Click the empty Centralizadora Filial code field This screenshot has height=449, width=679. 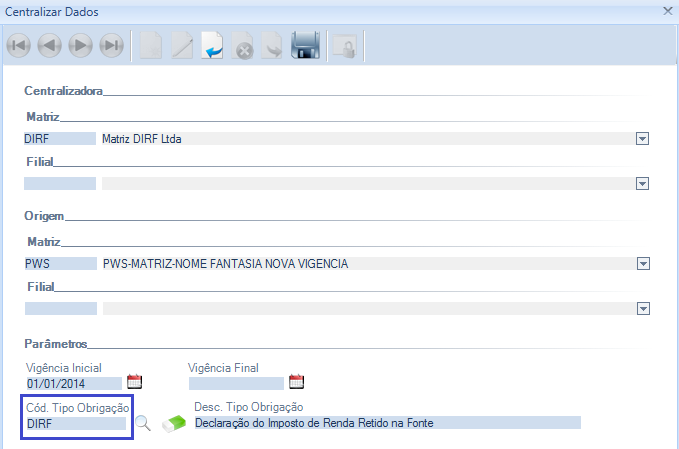[60, 184]
